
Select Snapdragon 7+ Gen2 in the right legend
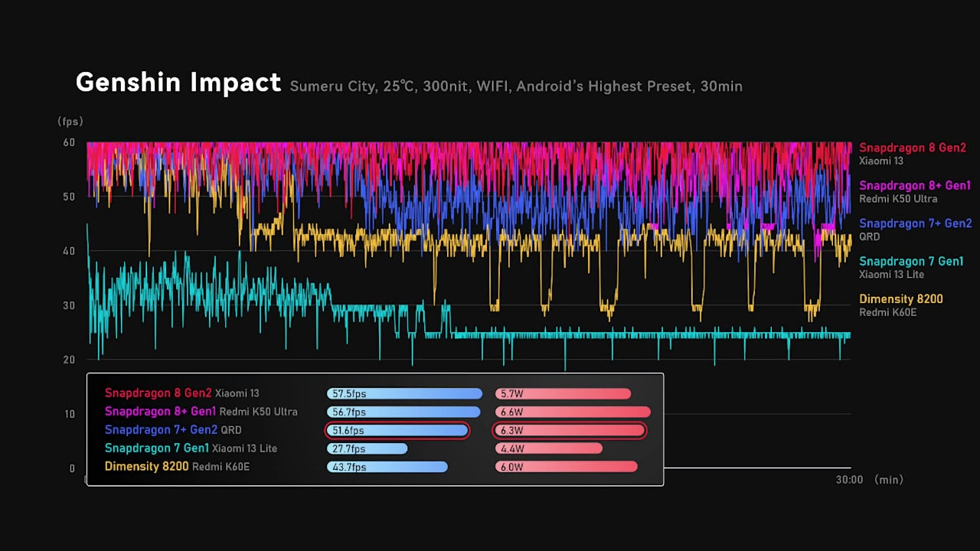pos(916,223)
